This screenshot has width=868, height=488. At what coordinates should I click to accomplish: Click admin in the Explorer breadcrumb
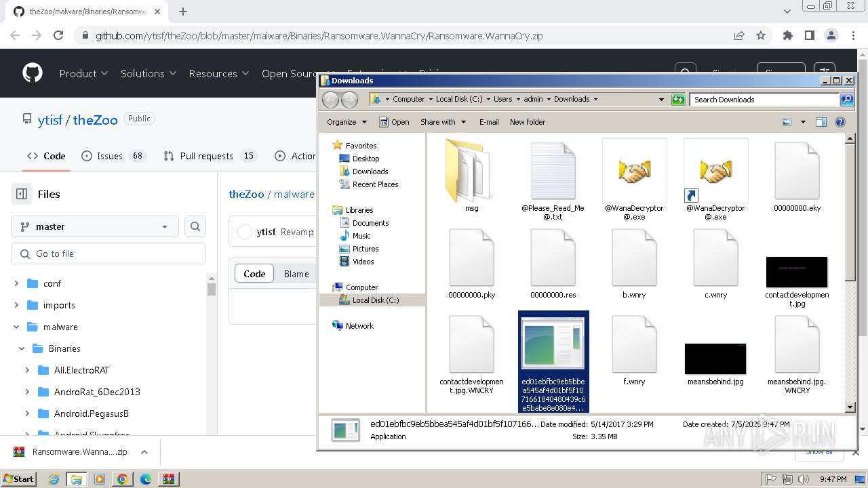[x=533, y=99]
